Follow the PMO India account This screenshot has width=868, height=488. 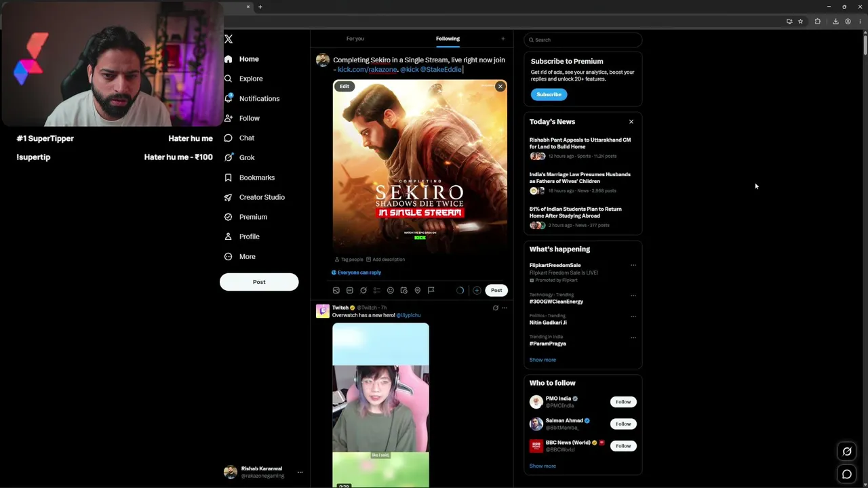(623, 402)
